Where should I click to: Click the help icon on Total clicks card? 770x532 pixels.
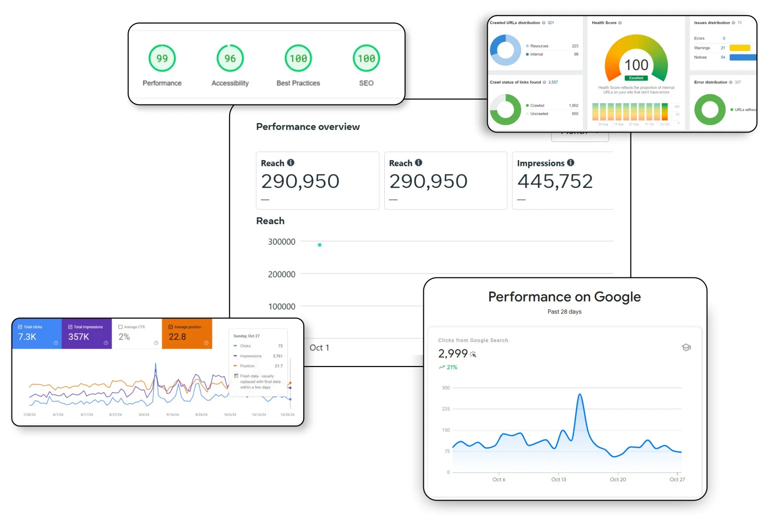(56, 343)
